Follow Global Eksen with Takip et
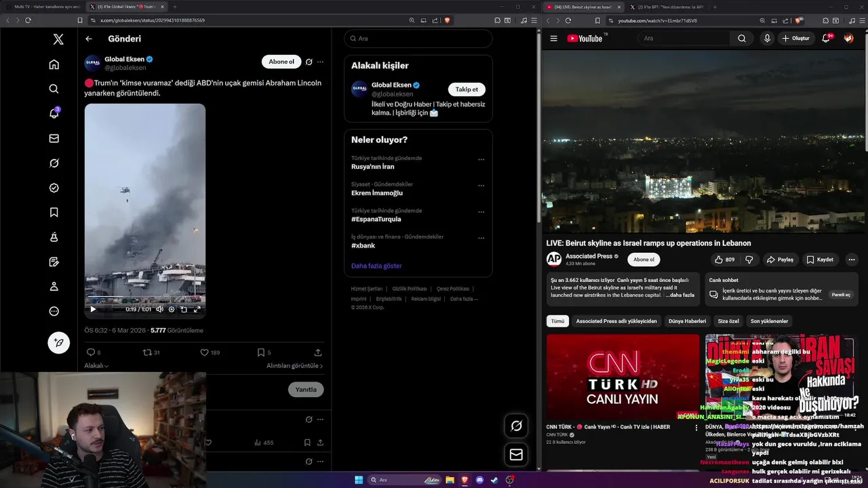The image size is (868, 488). point(467,89)
